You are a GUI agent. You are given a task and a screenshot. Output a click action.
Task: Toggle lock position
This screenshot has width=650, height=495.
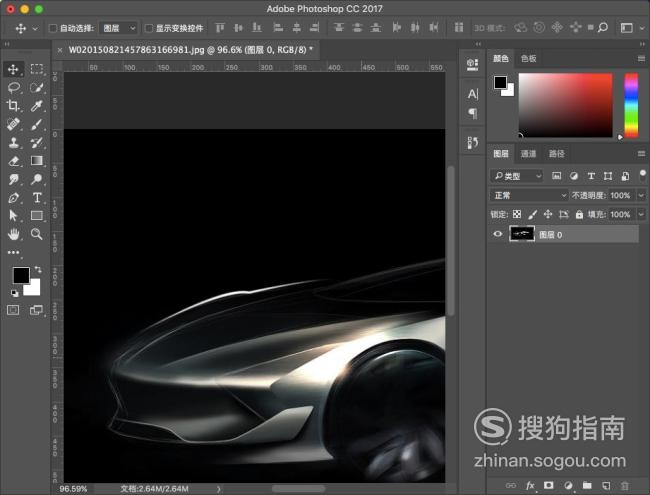point(548,214)
